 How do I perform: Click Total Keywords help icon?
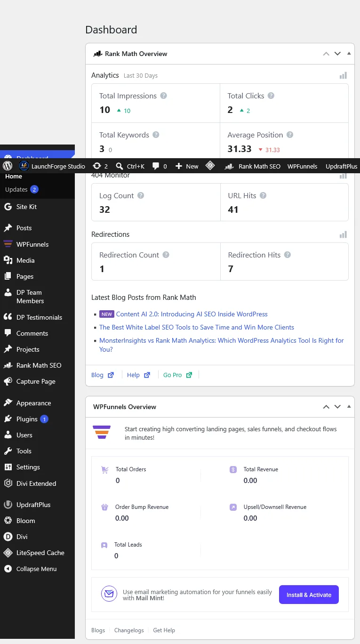tap(156, 135)
